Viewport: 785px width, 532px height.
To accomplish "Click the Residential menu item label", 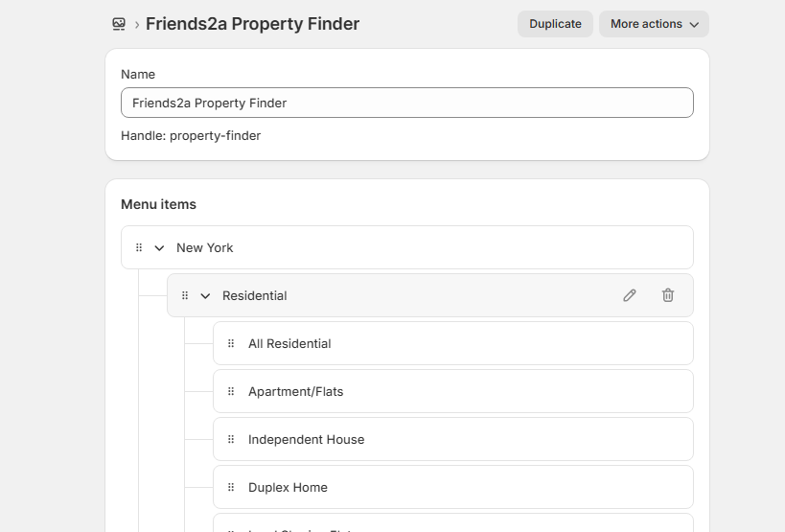I will coord(255,295).
